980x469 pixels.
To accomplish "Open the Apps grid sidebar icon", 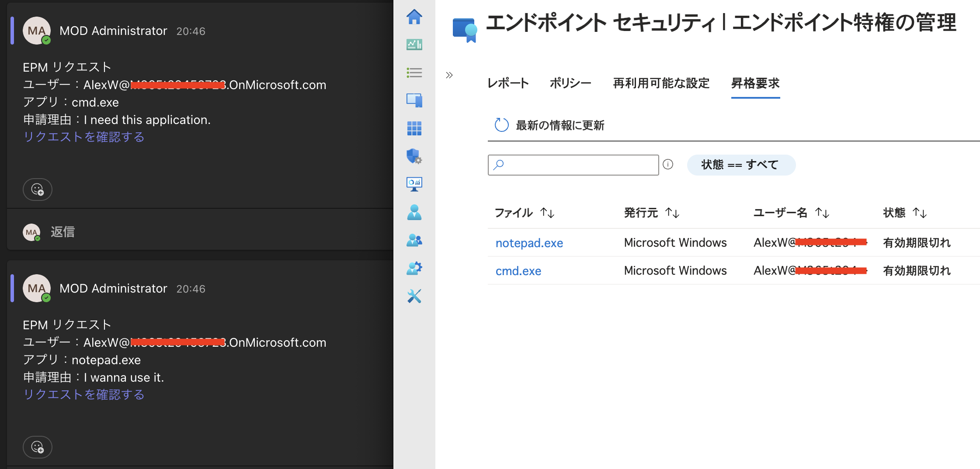I will [414, 128].
